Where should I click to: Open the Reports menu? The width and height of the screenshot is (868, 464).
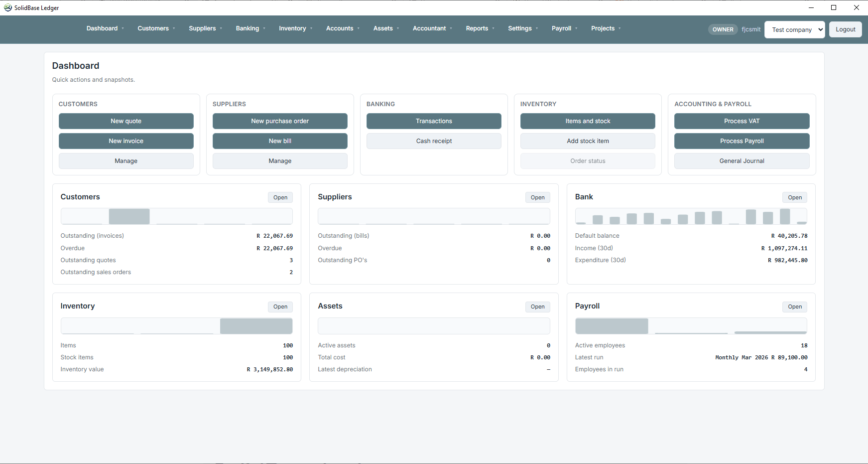480,28
